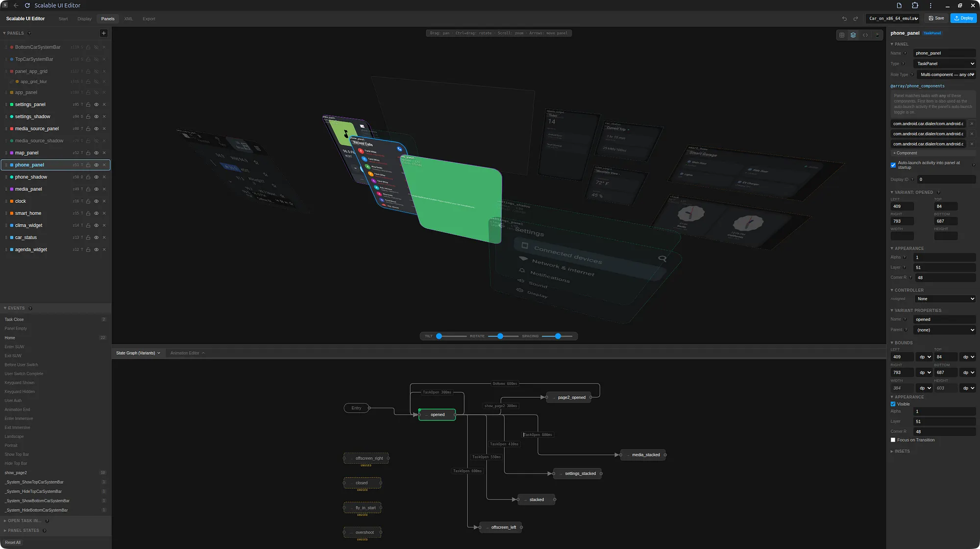Go back using the browser back arrow
The height and width of the screenshot is (549, 980).
[x=16, y=5]
